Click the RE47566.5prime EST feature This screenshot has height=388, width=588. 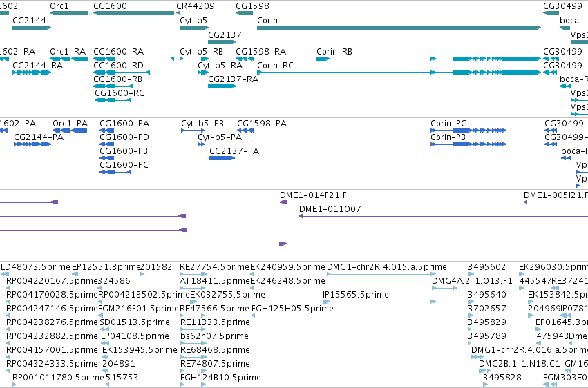192,316
